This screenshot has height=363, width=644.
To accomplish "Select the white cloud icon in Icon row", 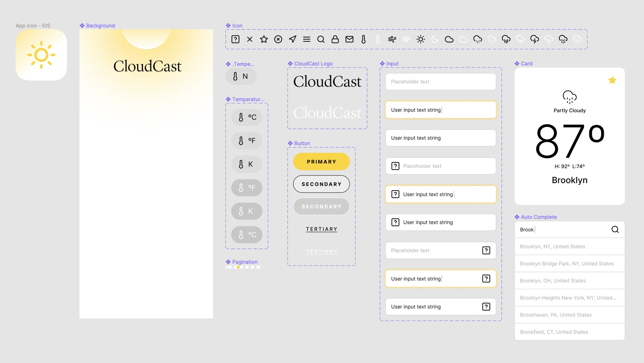I will click(x=463, y=39).
